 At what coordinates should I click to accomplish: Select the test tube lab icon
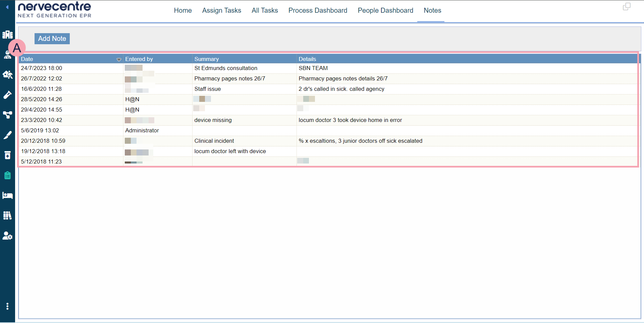pyautogui.click(x=7, y=95)
